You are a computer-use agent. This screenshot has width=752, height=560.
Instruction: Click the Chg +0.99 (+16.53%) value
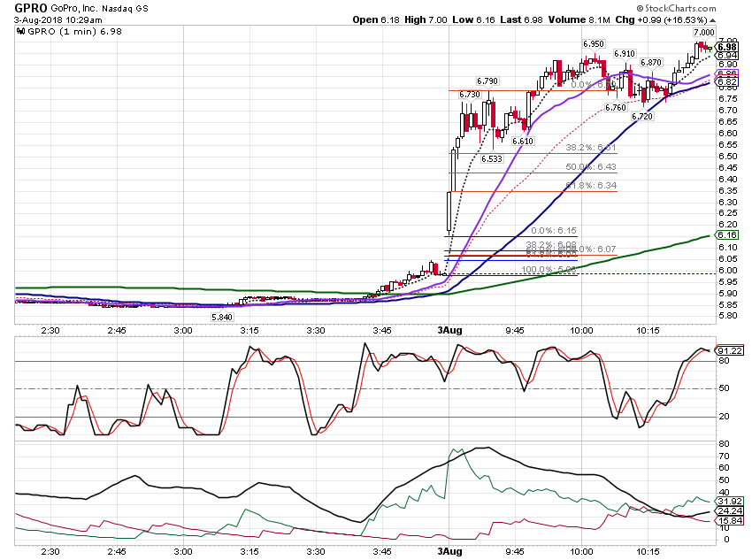click(x=662, y=19)
